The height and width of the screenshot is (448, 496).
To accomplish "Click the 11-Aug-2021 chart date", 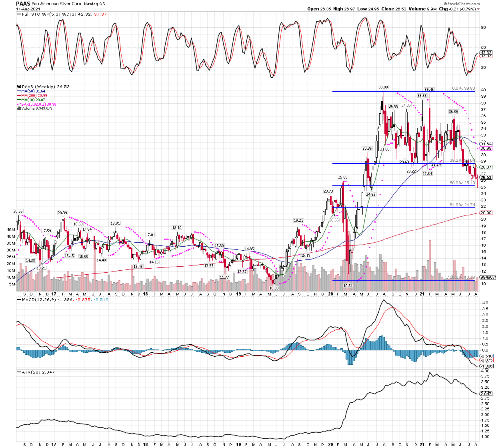I will [28, 9].
